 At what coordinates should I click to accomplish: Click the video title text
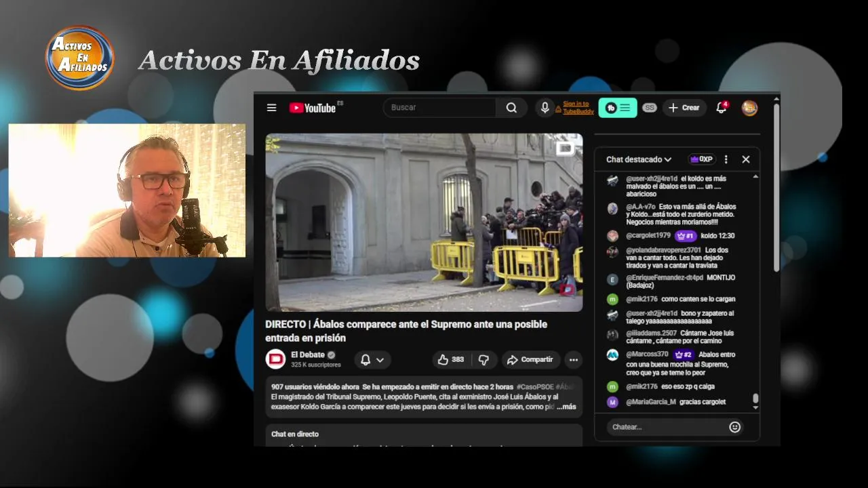406,331
